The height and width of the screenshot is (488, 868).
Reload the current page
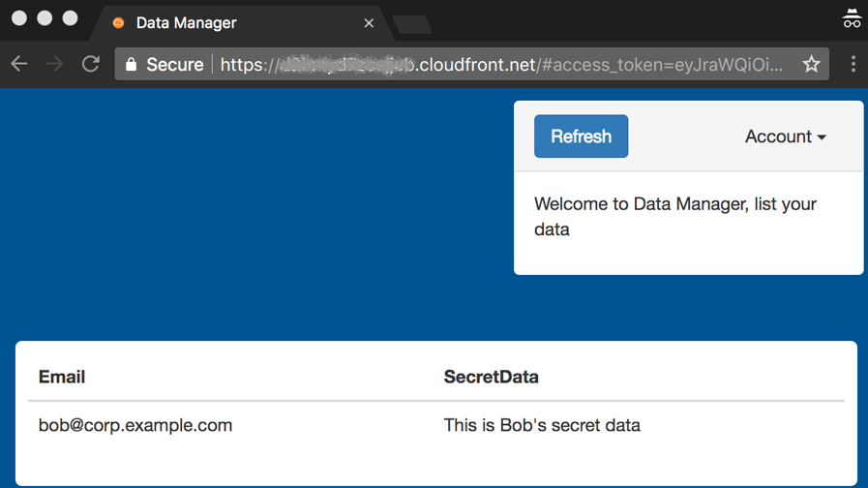click(x=91, y=65)
